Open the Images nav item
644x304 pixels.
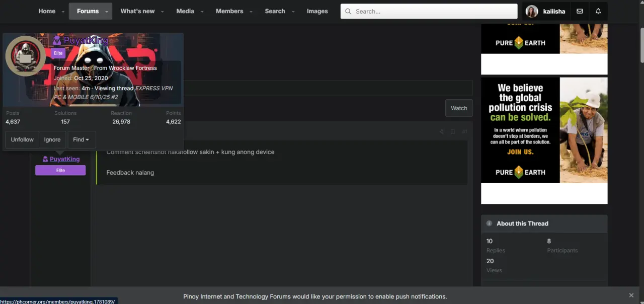coord(317,11)
